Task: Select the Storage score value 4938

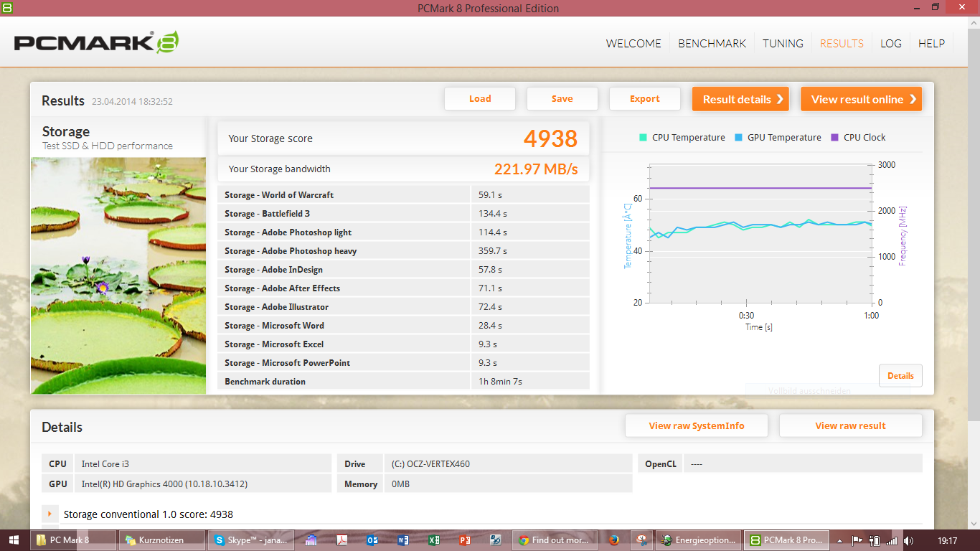Action: point(550,138)
